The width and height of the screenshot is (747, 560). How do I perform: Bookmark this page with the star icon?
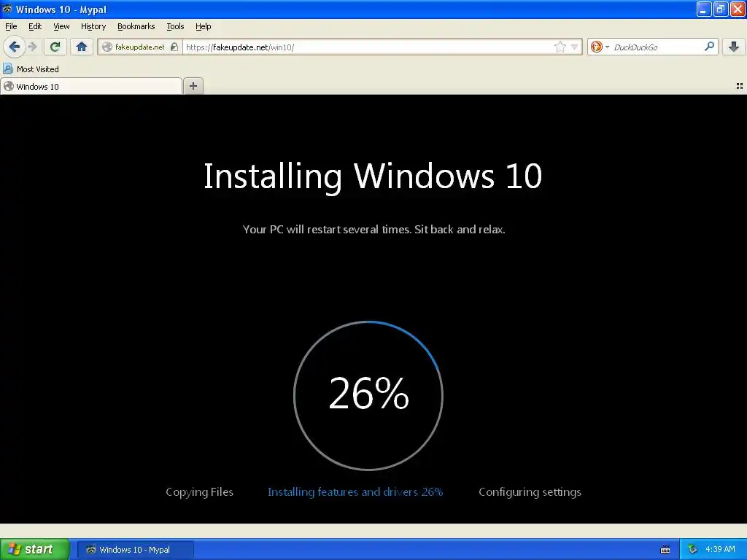[x=560, y=47]
